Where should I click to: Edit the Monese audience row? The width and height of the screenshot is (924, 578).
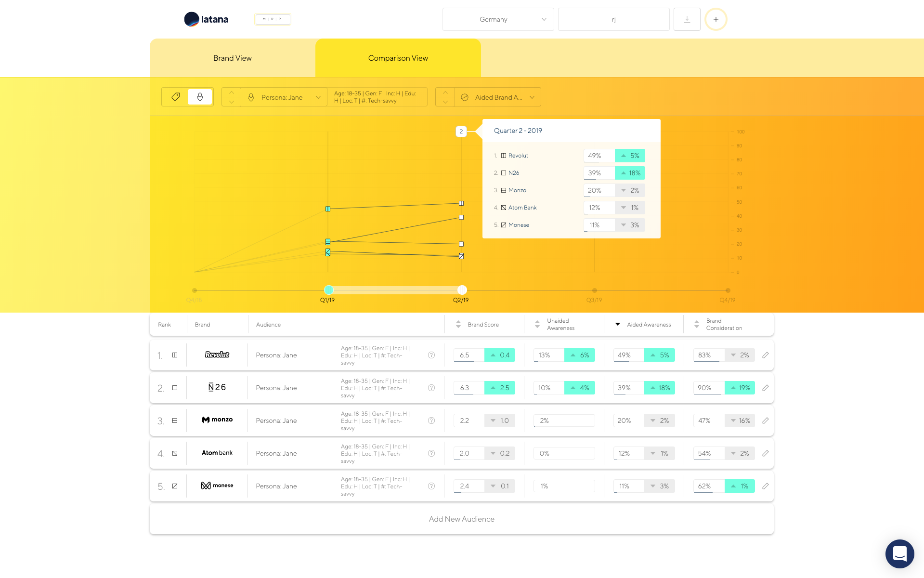[765, 486]
